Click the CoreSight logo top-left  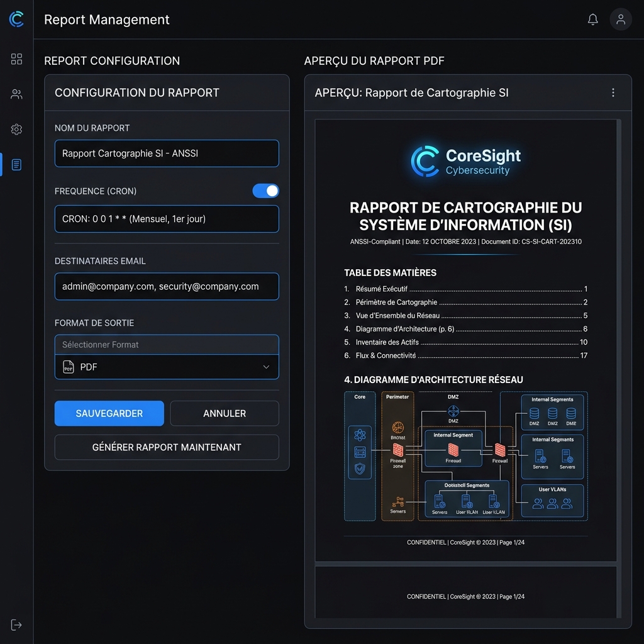click(16, 19)
